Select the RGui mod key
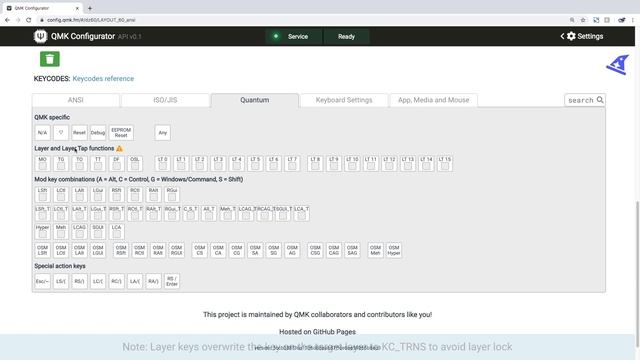 point(172,195)
